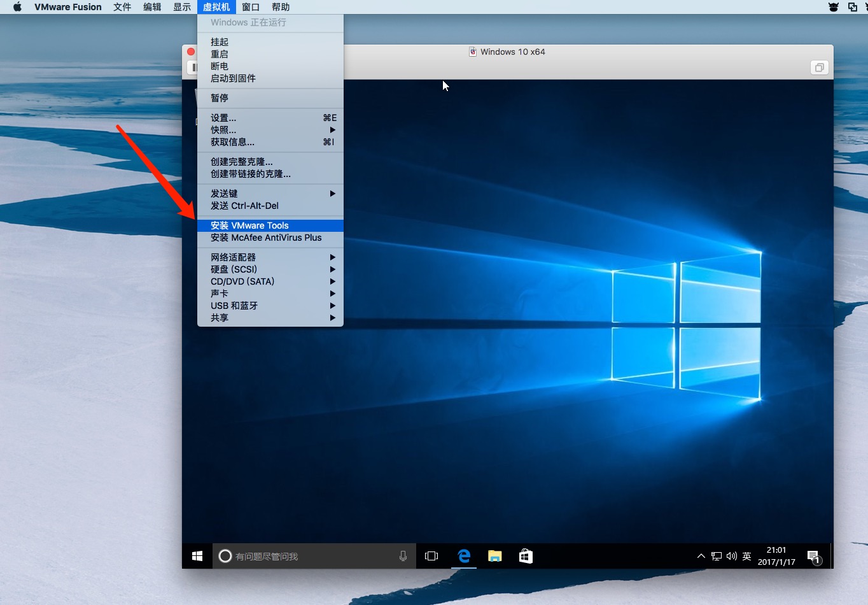Select 暂停 to pause the VM
The width and height of the screenshot is (868, 605).
pyautogui.click(x=270, y=98)
